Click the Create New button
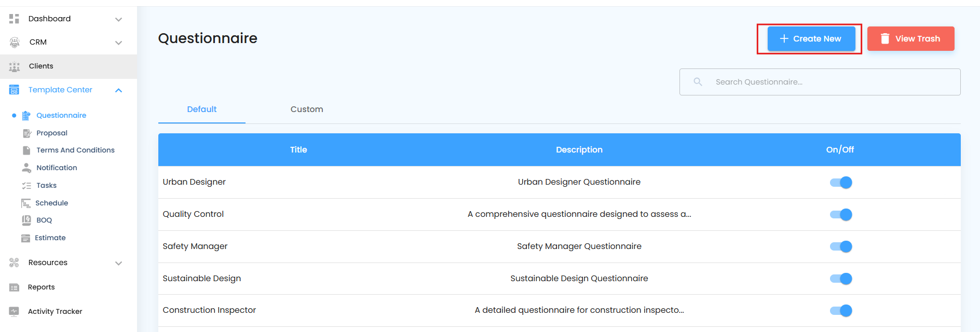The height and width of the screenshot is (332, 980). 811,39
